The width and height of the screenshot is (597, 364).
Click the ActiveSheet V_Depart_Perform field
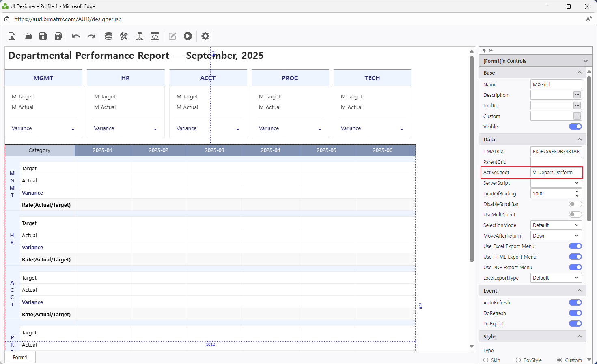[x=556, y=172]
